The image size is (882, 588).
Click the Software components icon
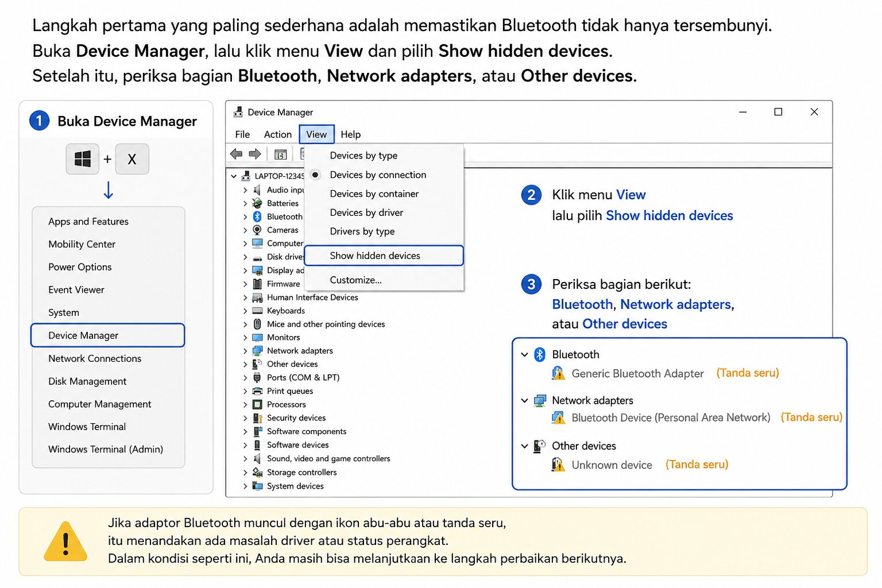coord(257,431)
